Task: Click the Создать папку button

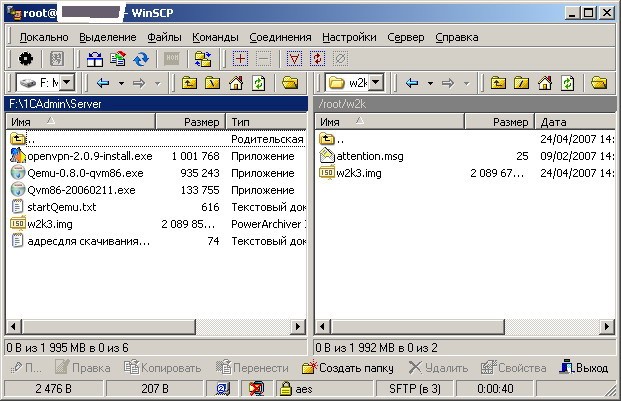Action: (348, 368)
